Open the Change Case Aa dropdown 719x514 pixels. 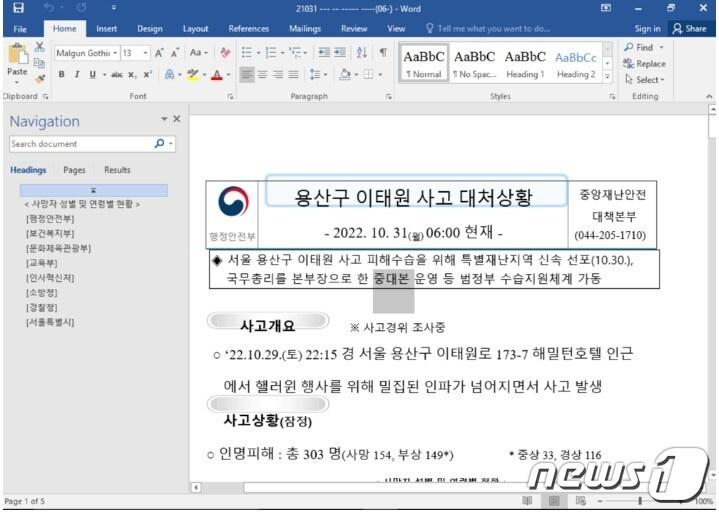[199, 53]
